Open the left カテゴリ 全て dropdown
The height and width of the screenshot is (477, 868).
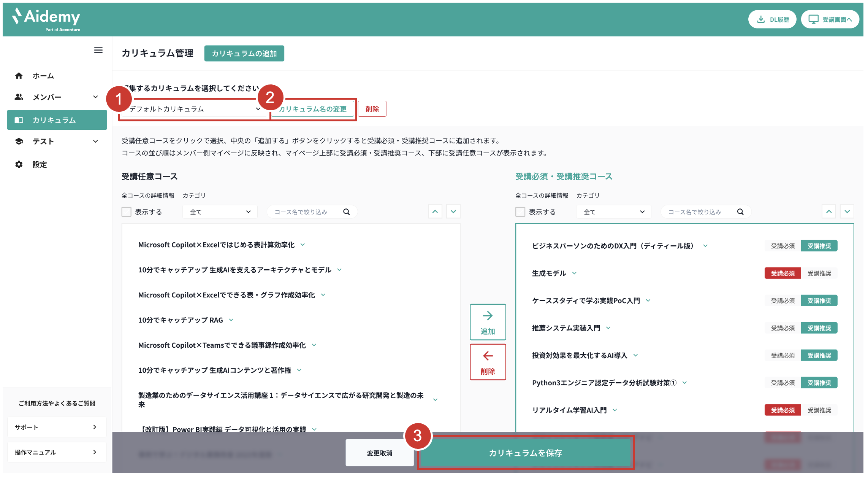click(x=220, y=212)
